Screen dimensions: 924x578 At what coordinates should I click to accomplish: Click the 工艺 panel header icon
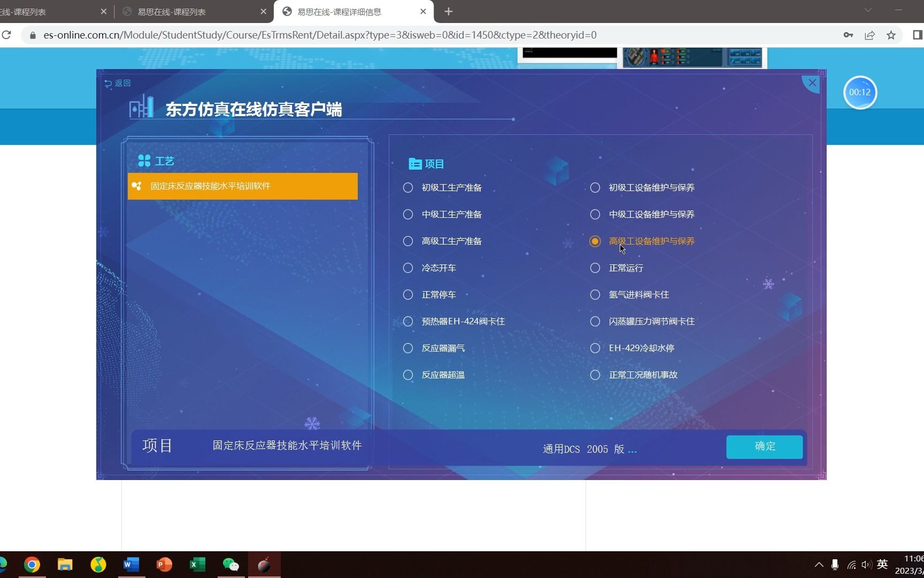point(144,161)
